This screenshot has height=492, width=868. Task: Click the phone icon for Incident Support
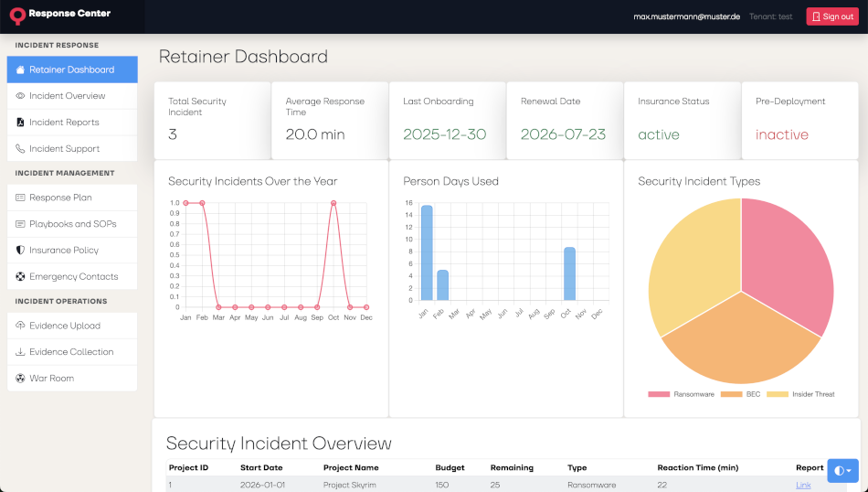pos(20,149)
